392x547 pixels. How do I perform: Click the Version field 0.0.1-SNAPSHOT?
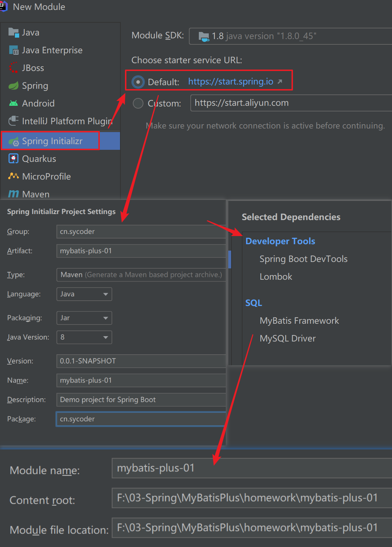coord(141,361)
